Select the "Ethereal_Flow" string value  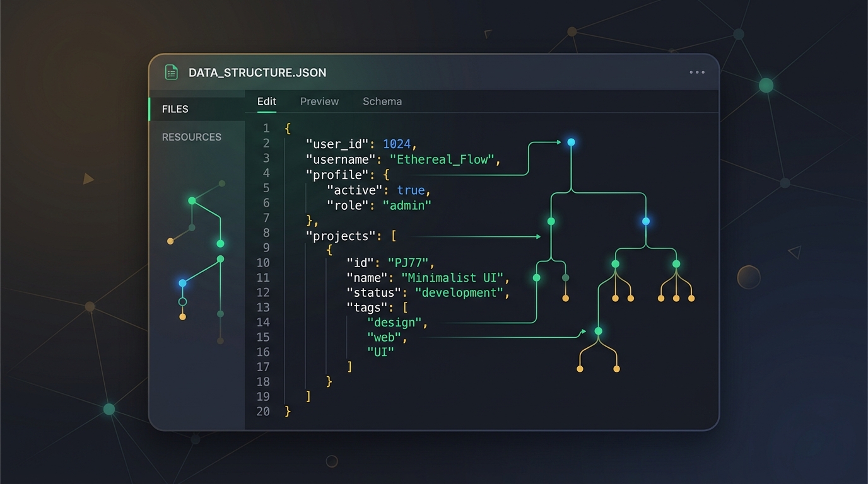pyautogui.click(x=442, y=159)
